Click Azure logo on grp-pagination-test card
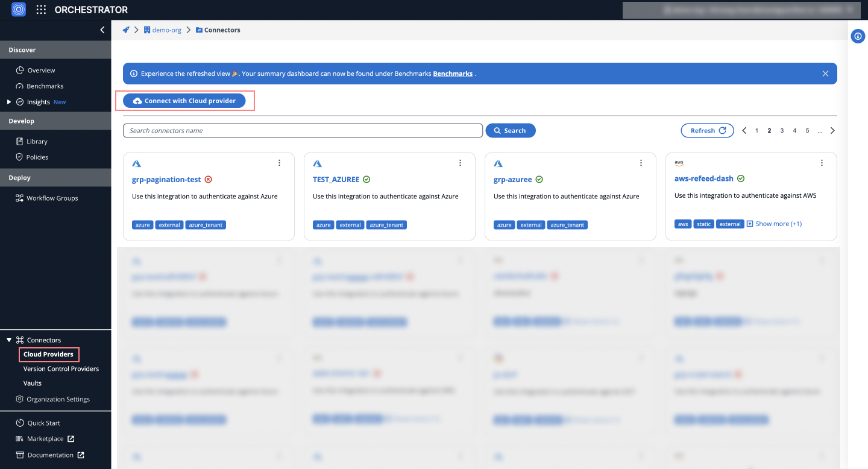The width and height of the screenshot is (868, 469). 136,163
